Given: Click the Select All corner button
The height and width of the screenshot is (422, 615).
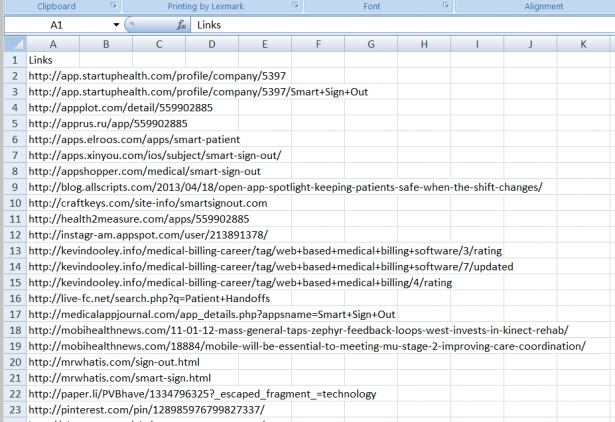Looking at the screenshot, I should tap(13, 44).
